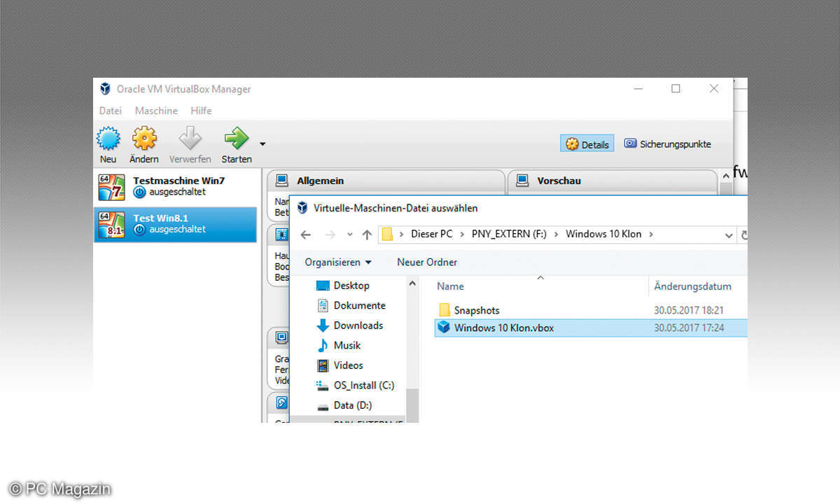This screenshot has height=504, width=840.
Task: Click the Test Win8.1 OS icon
Action: click(x=112, y=224)
